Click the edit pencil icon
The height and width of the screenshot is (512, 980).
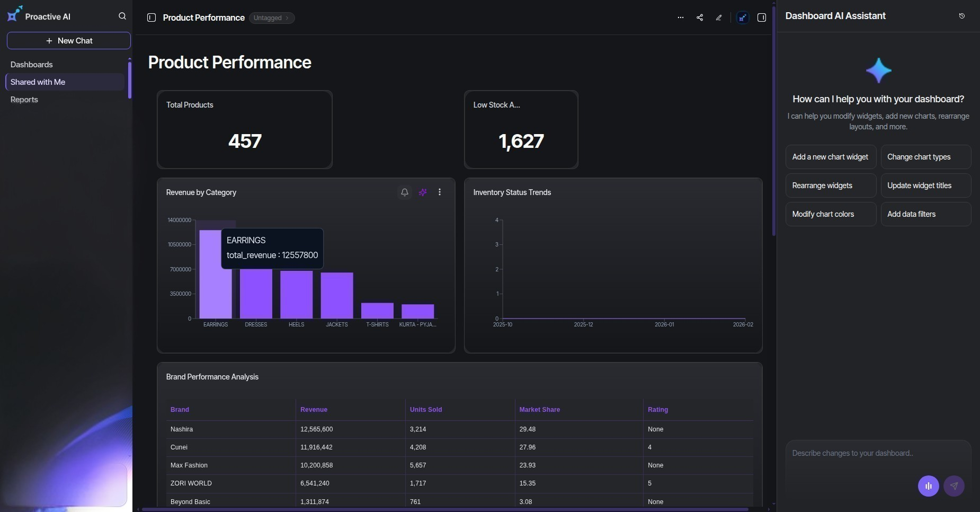719,17
